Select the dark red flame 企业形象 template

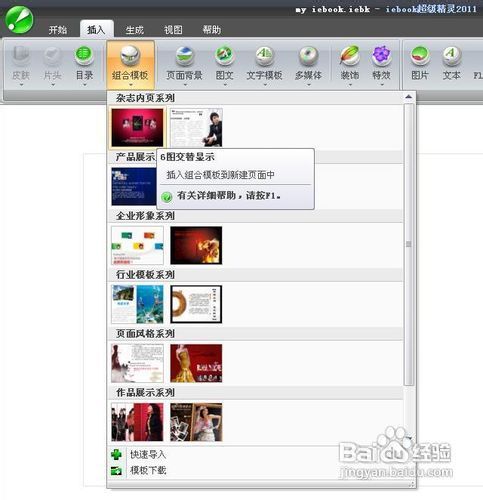pyautogui.click(x=196, y=245)
